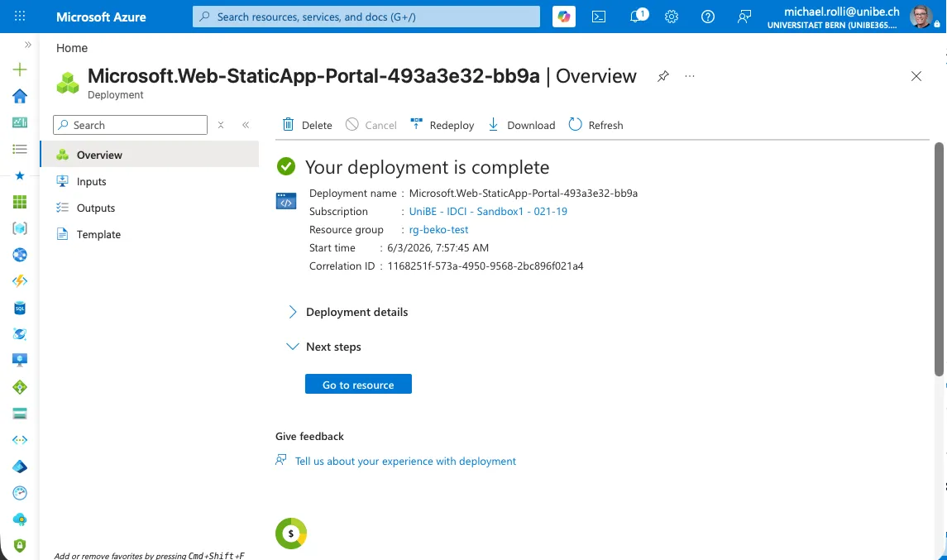Click the cost management dollar icon
Viewport: 947px width, 560px height.
(x=291, y=534)
